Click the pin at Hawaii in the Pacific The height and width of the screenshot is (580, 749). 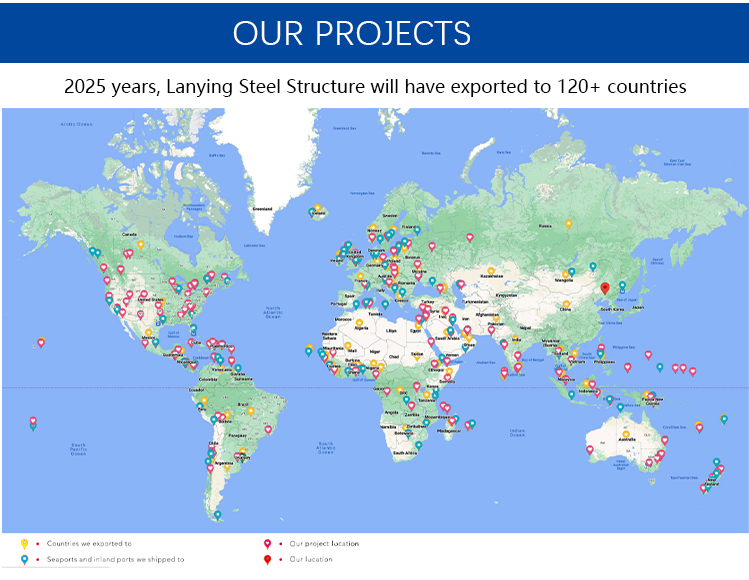tap(41, 342)
